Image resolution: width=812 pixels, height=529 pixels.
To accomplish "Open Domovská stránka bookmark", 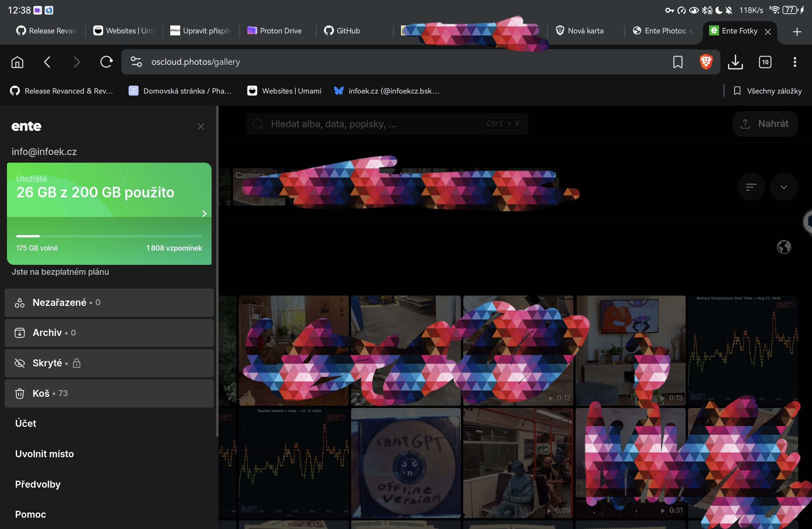I will coord(180,91).
